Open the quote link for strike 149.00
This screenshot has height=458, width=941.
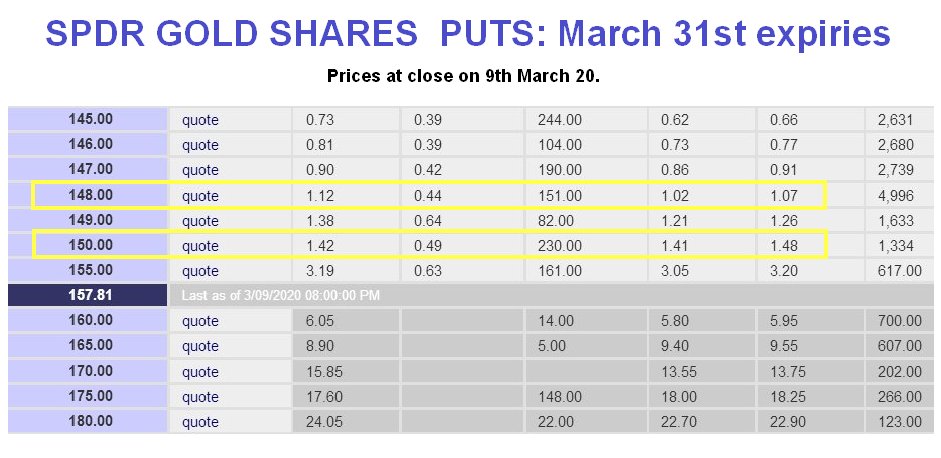point(200,221)
